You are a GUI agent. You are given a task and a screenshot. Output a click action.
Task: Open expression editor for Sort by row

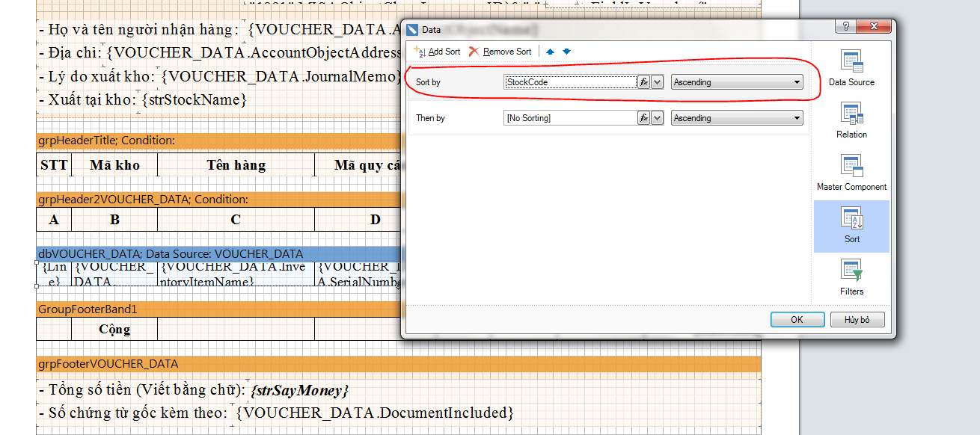click(x=643, y=82)
